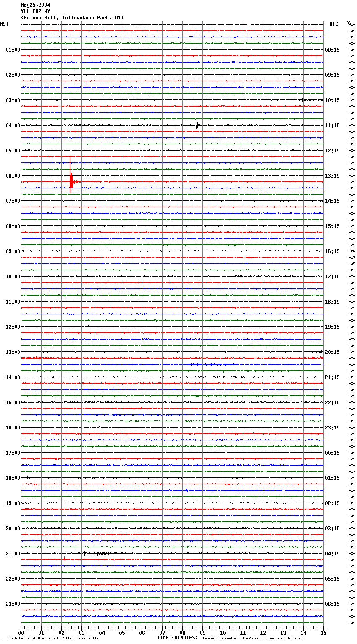Click the 12:15 UTC time label

click(332, 151)
